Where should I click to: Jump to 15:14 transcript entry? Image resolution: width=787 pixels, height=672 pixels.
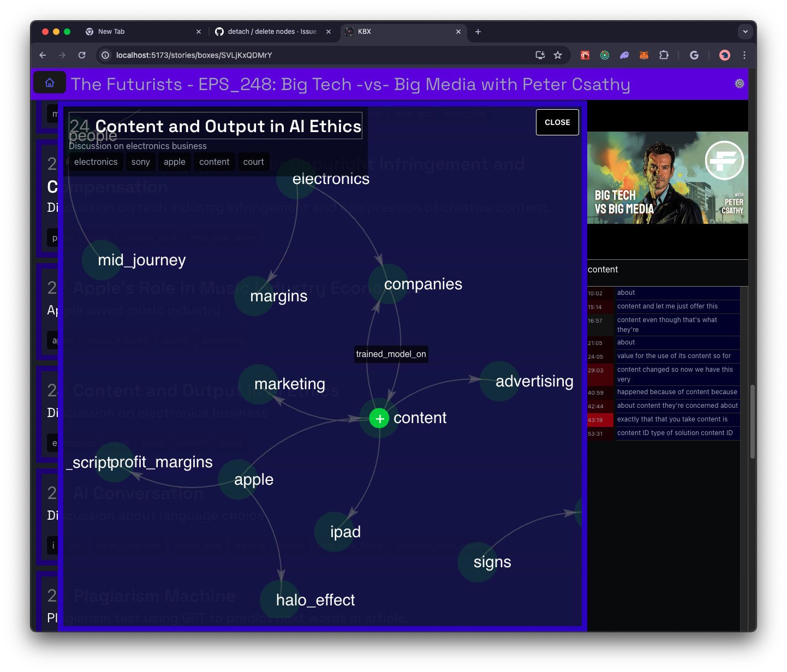click(x=664, y=307)
